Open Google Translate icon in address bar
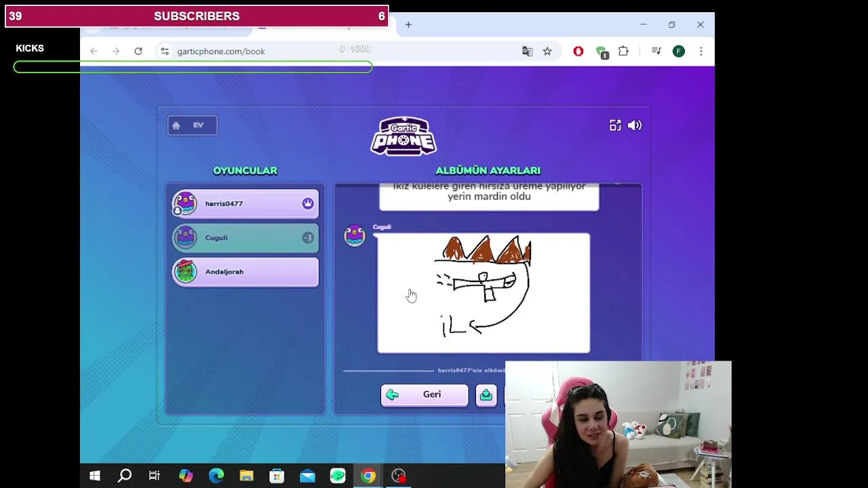This screenshot has width=868, height=488. pos(528,52)
